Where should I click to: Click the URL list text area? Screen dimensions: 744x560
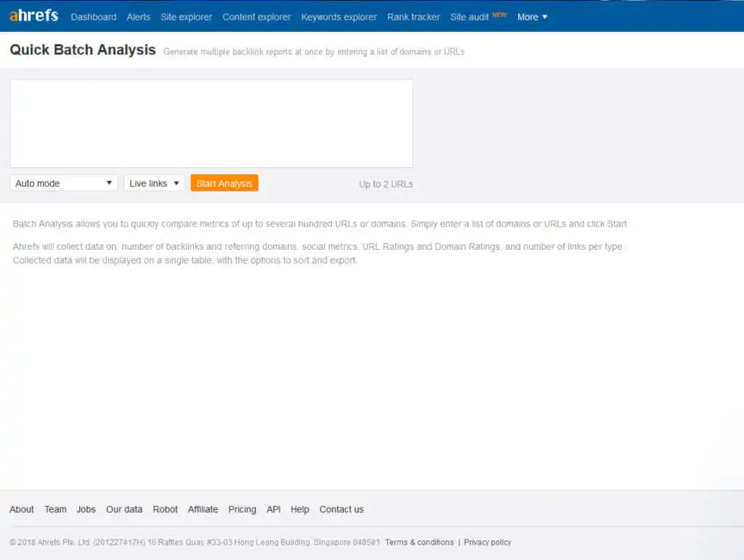coord(211,123)
